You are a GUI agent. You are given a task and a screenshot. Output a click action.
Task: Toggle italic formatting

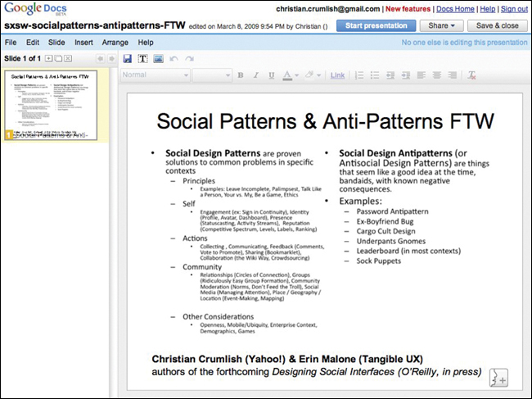(255, 75)
